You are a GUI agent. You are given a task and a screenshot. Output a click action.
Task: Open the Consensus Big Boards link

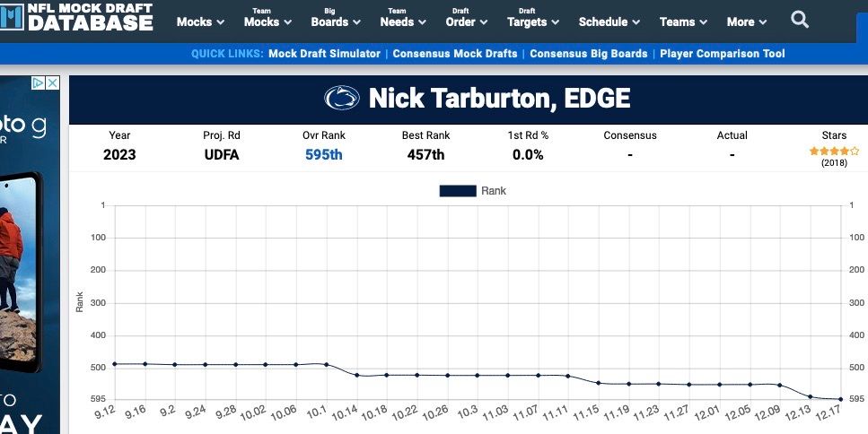589,54
